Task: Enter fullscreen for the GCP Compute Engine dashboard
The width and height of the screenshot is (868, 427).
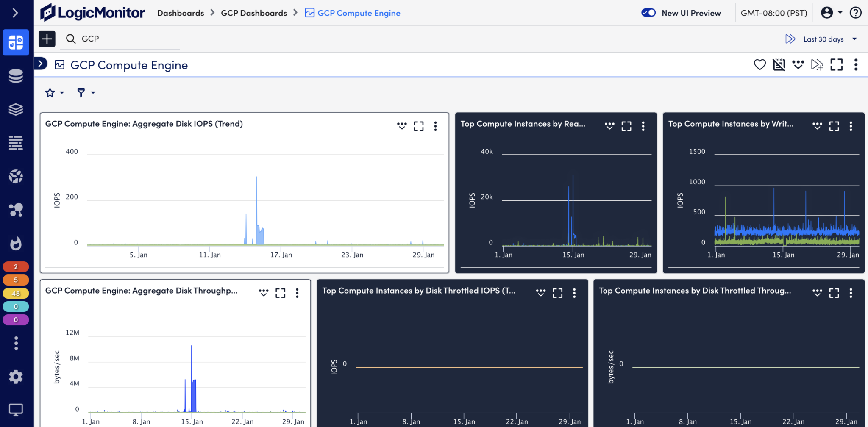Action: [x=836, y=64]
